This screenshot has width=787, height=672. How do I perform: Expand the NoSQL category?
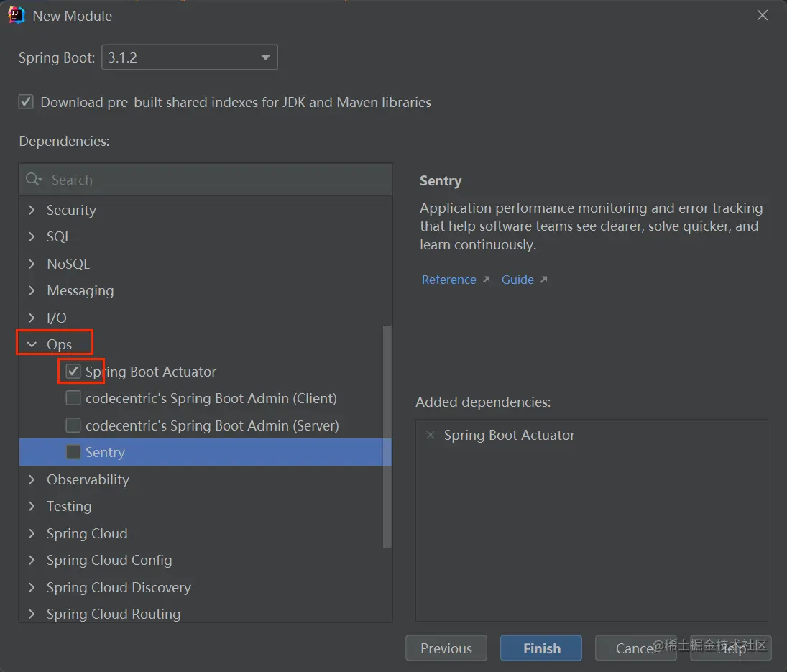point(32,264)
